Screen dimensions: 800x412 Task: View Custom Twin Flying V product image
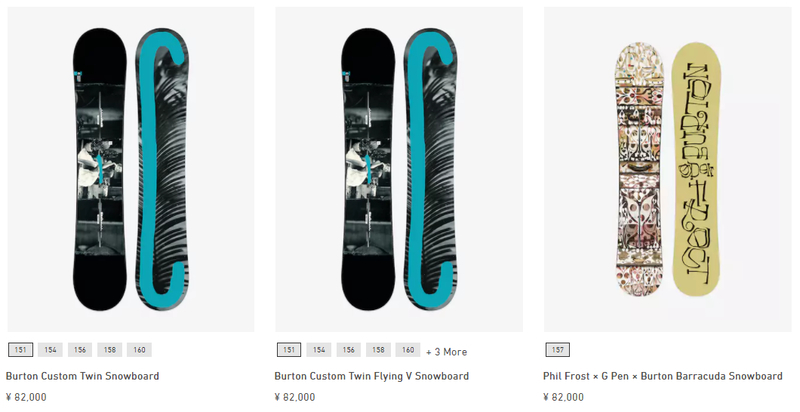pos(399,169)
